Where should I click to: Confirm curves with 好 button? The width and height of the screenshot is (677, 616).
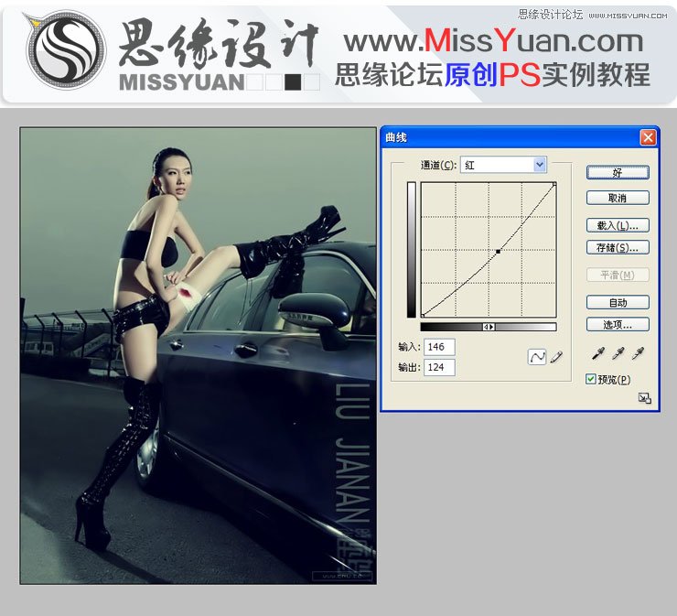click(618, 172)
